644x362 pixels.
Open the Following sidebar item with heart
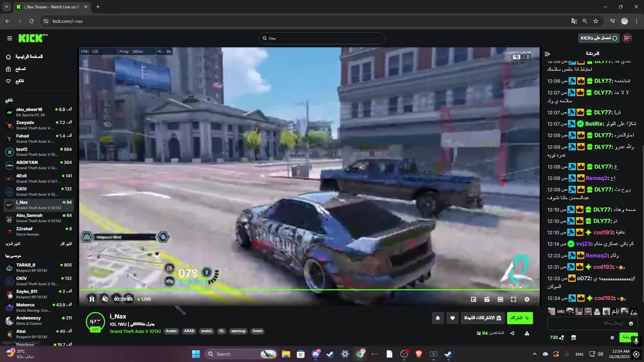16,81
